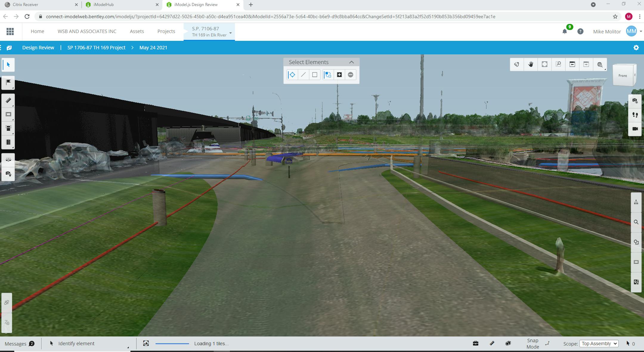Click the video camera fly icon
The image size is (644, 352).
click(x=635, y=129)
